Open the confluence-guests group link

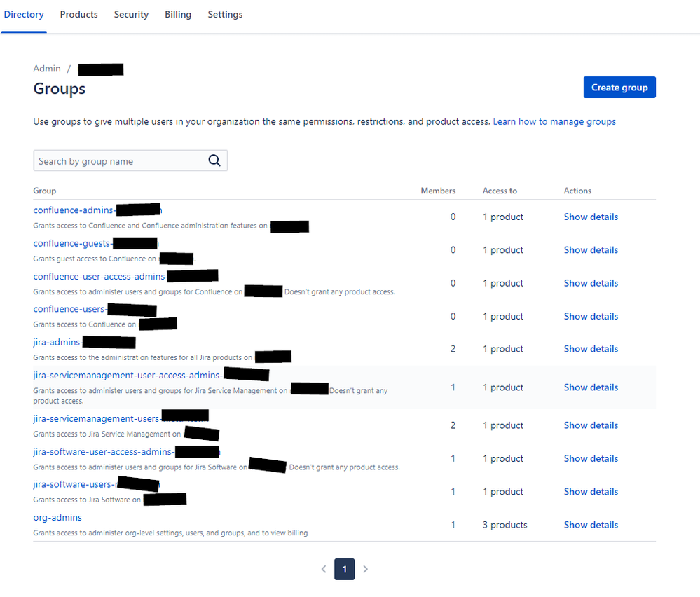pos(72,243)
